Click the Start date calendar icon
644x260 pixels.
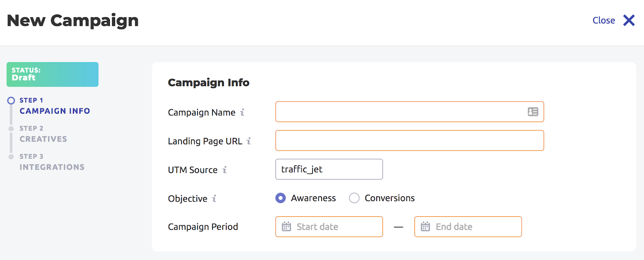pyautogui.click(x=286, y=227)
